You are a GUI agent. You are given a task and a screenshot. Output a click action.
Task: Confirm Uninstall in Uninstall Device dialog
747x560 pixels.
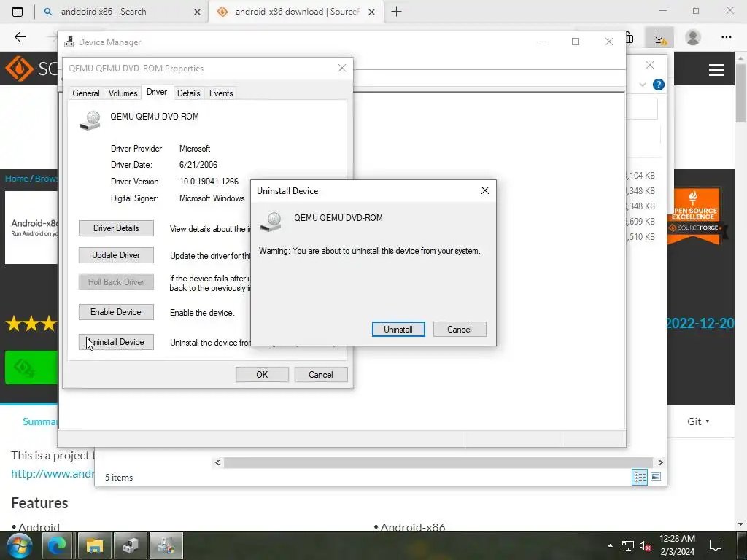click(398, 329)
